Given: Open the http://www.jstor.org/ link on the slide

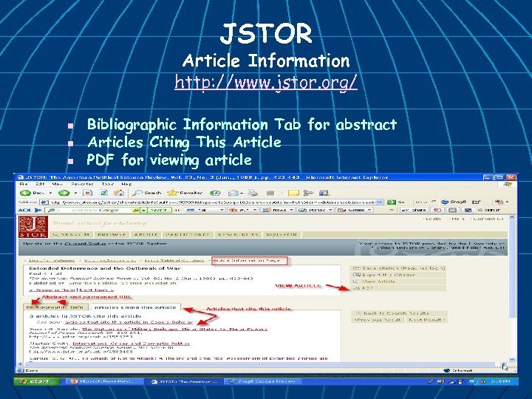Looking at the screenshot, I should pos(266,81).
